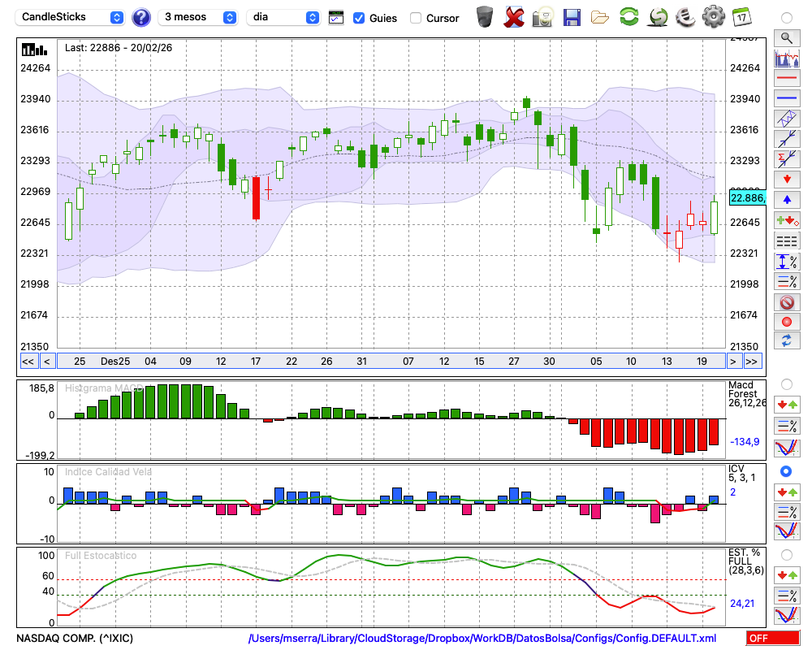Take a chart snapshot with the camera icon
Screen dimensions: 812x650
pos(542,17)
